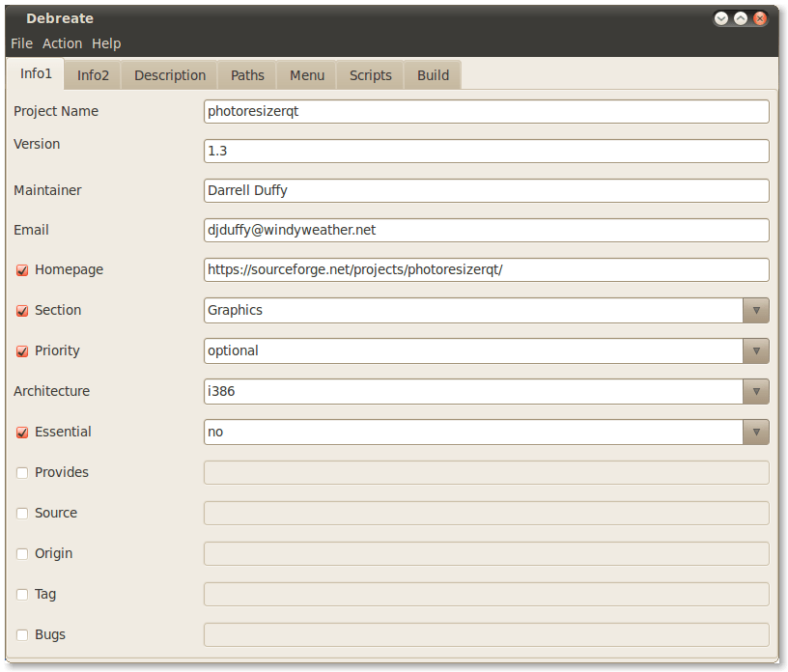Toggle the Priority checkbox off
Viewport: 788px width, 672px height.
[22, 351]
